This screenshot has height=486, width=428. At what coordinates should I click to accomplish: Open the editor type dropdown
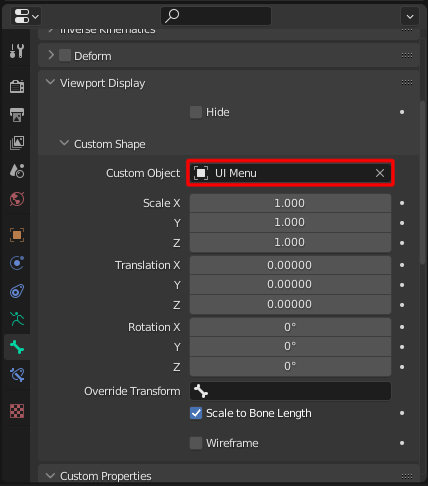tap(26, 16)
